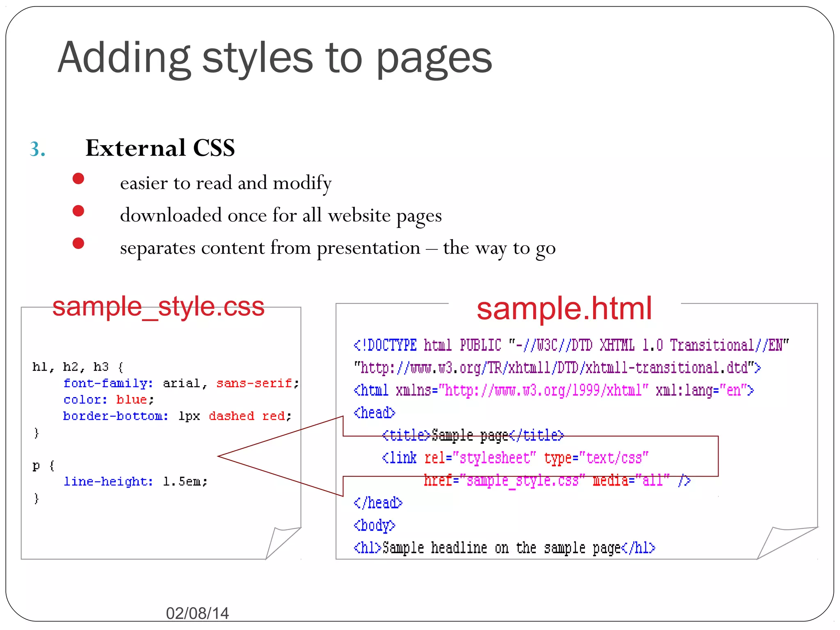840x630 pixels.
Task: Click the blue list number '3.'
Action: point(37,149)
